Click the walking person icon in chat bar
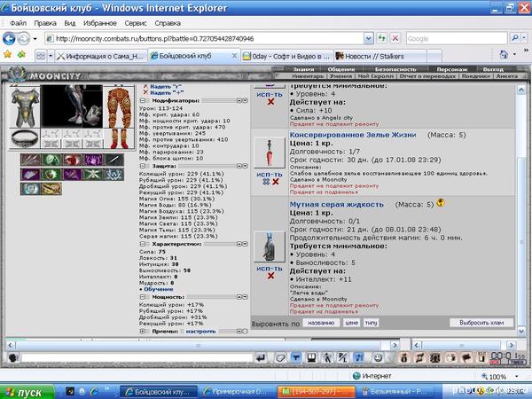Viewport: 532px width, 399px height. [327, 357]
